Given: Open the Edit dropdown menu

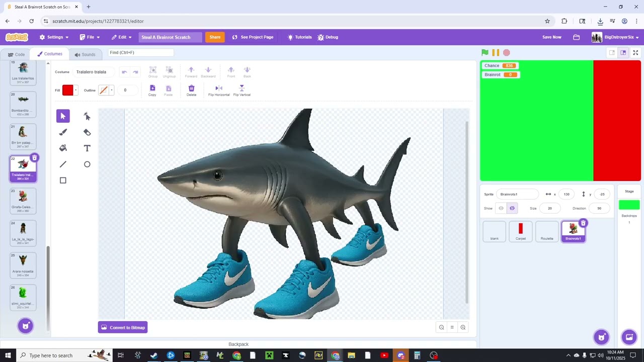Looking at the screenshot, I should point(121,37).
